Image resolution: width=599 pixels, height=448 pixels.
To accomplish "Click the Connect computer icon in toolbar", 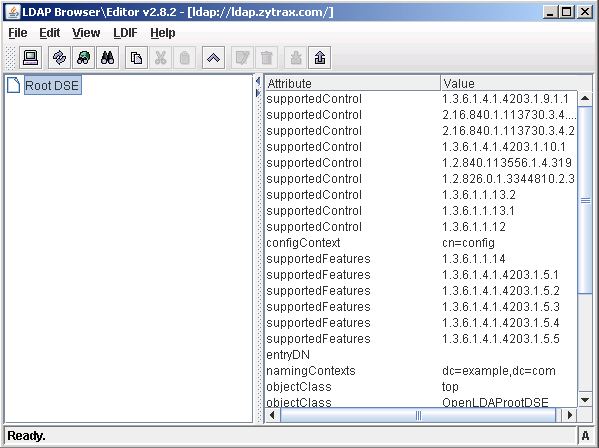I will click(31, 58).
